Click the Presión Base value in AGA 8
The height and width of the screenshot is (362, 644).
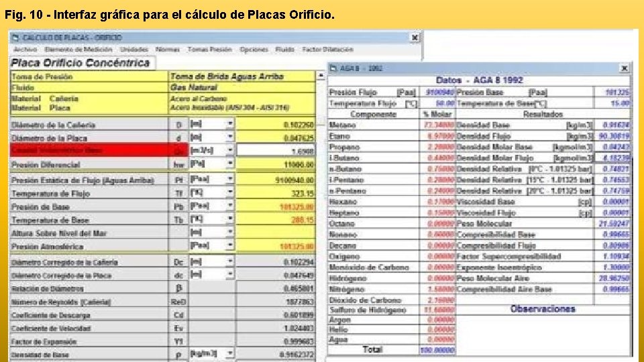pyautogui.click(x=612, y=93)
